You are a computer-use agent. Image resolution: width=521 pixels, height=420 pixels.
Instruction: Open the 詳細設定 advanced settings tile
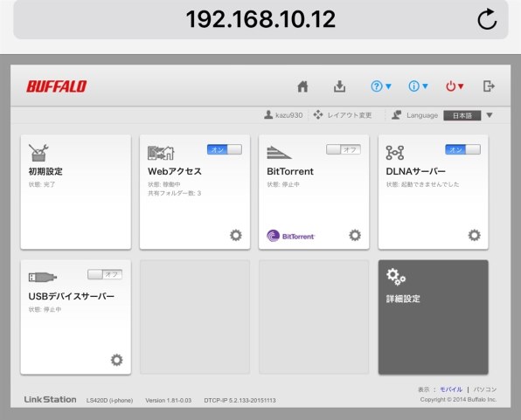coord(434,317)
